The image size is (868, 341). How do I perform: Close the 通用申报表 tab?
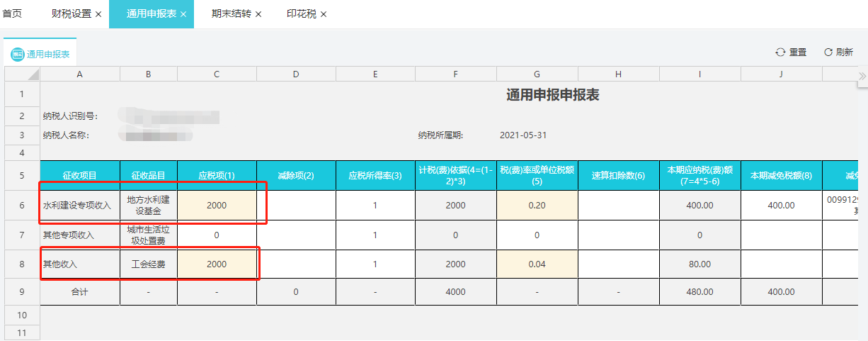(x=183, y=14)
